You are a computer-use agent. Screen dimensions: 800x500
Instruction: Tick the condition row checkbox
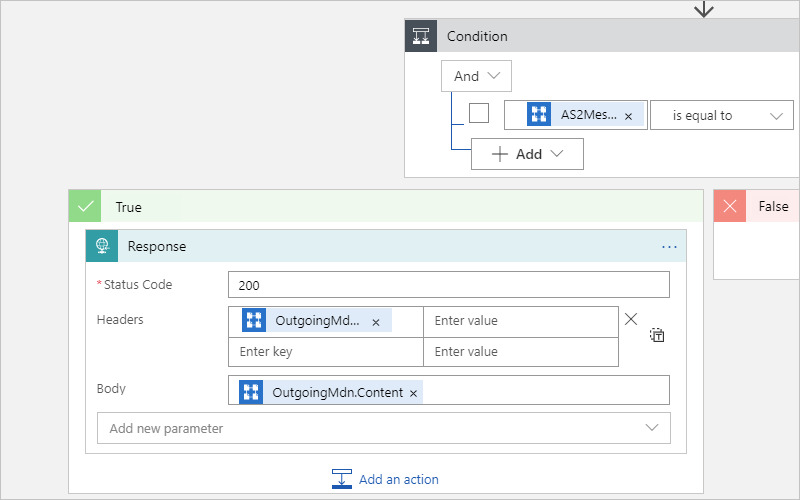click(479, 113)
